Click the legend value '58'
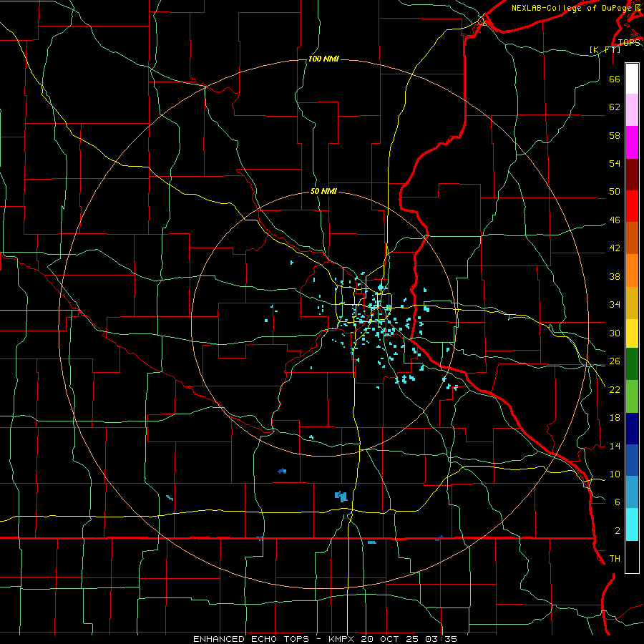Viewport: 644px width, 644px height. coord(615,135)
